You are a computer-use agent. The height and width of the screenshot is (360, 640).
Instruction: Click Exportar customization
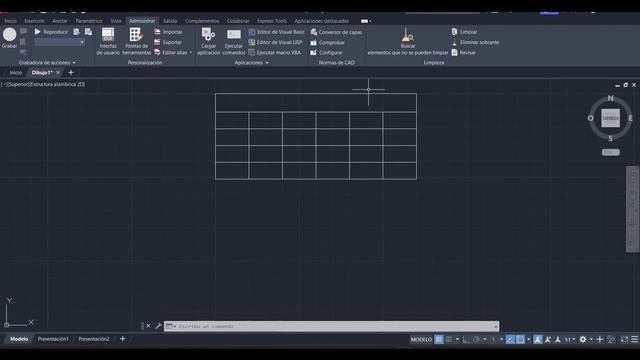click(168, 42)
